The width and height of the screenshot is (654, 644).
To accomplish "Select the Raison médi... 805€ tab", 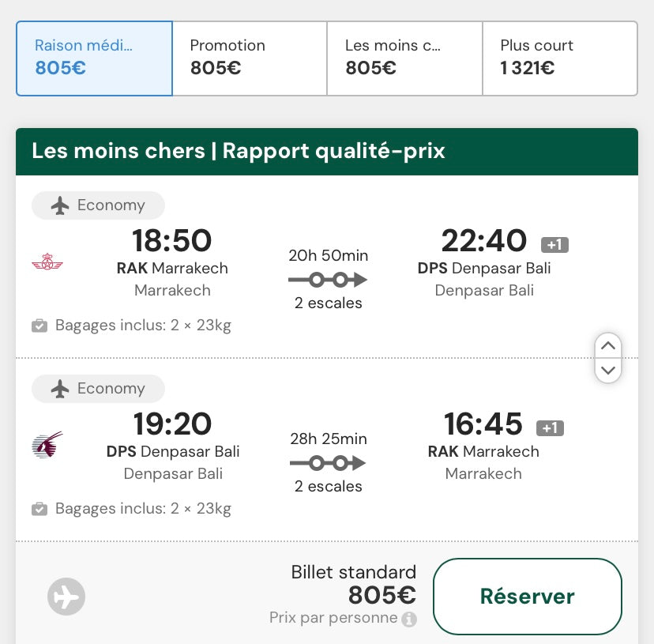I will [x=94, y=58].
